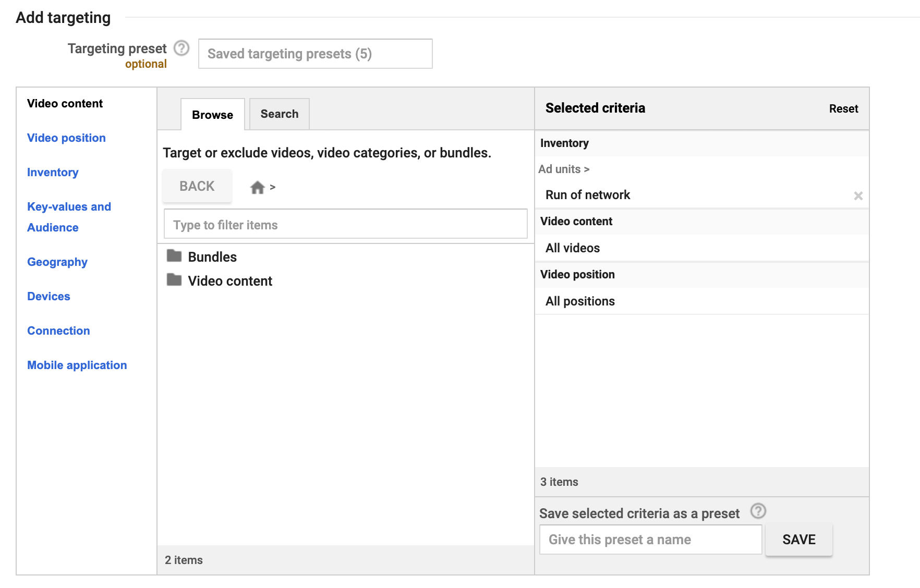
Task: Reset the selected criteria
Action: tap(843, 108)
